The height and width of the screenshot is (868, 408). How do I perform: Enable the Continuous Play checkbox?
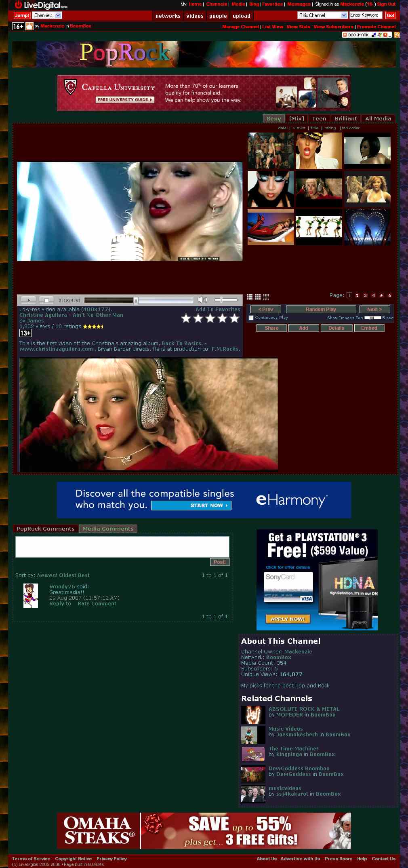click(x=251, y=318)
